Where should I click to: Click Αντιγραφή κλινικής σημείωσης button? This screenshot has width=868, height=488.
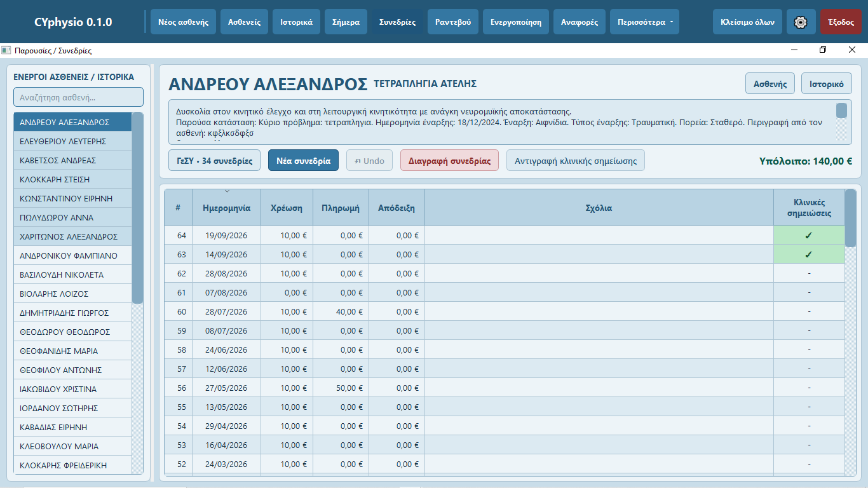point(576,161)
